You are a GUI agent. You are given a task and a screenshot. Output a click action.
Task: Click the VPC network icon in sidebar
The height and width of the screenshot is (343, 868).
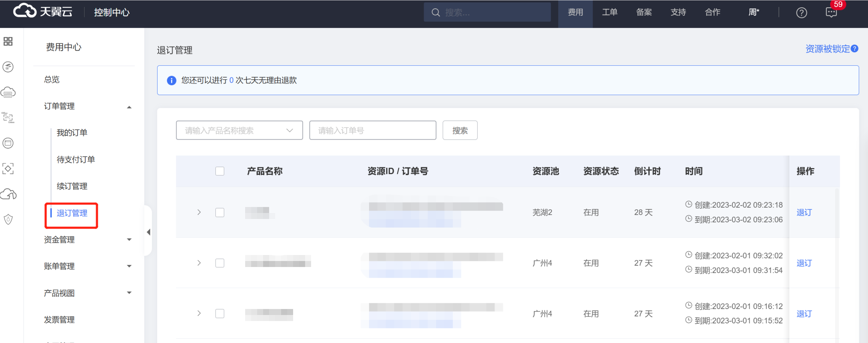click(x=8, y=117)
